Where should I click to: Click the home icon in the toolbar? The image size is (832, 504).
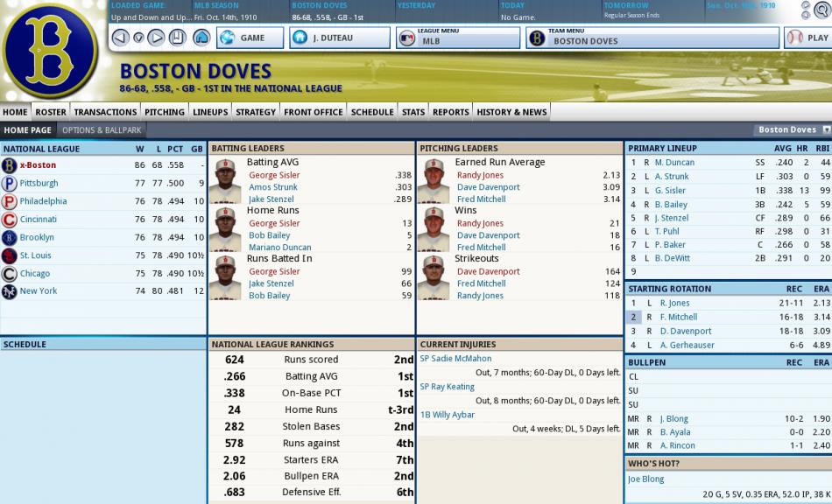(x=201, y=38)
